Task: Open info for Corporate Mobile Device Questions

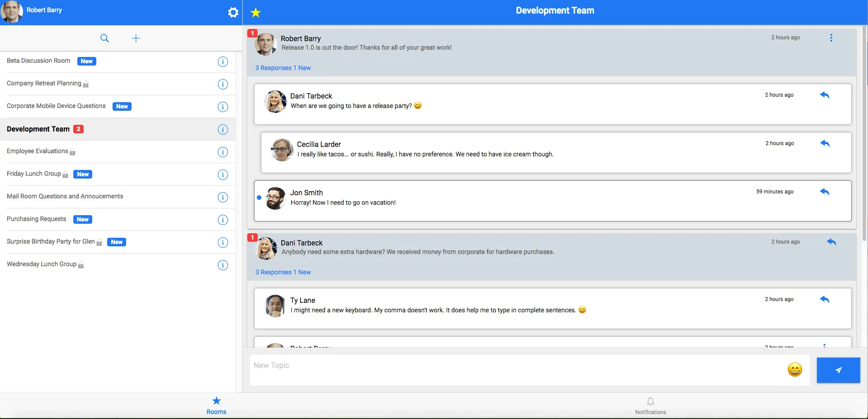Action: click(x=223, y=107)
